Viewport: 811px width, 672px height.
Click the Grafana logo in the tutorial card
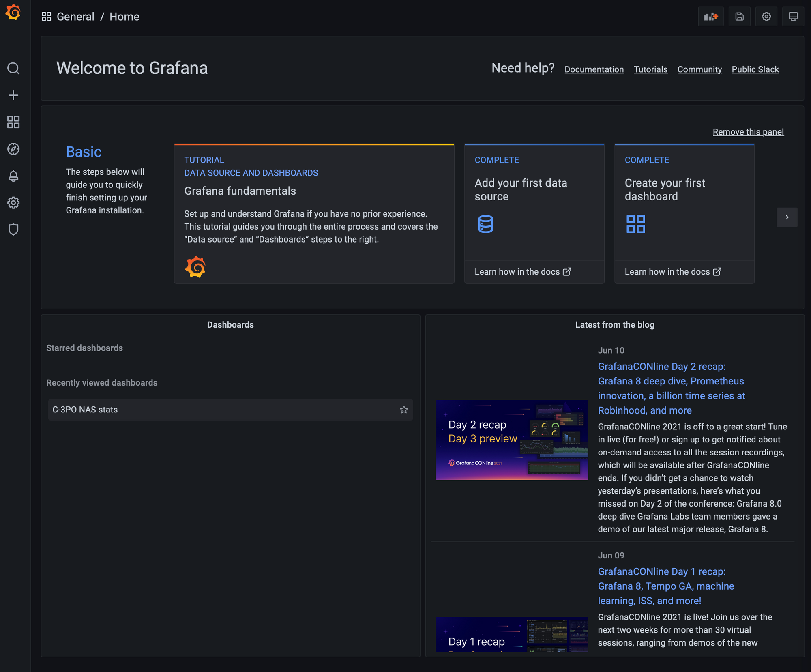[x=195, y=267]
